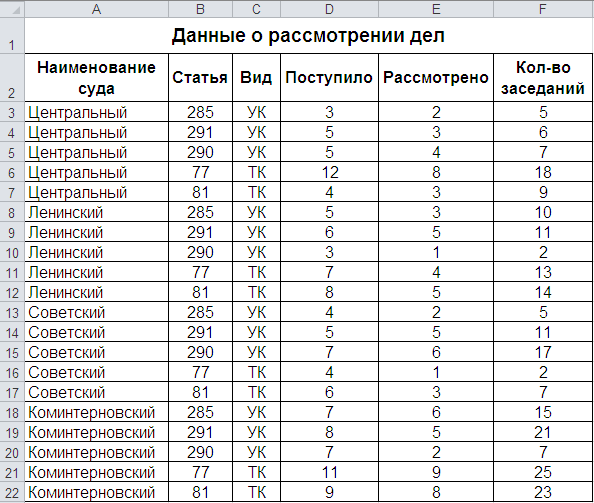The image size is (594, 503).
Task: Click reviewed value 1 in row 10
Action: tap(436, 252)
